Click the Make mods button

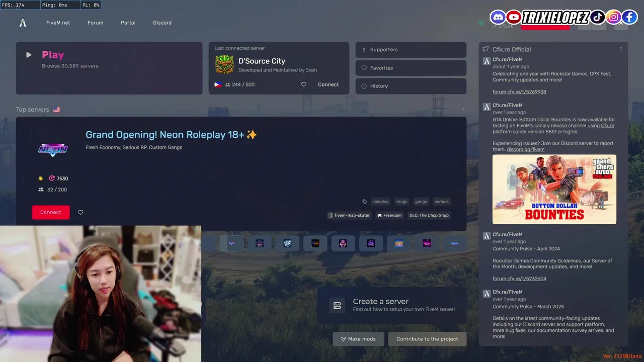click(358, 339)
